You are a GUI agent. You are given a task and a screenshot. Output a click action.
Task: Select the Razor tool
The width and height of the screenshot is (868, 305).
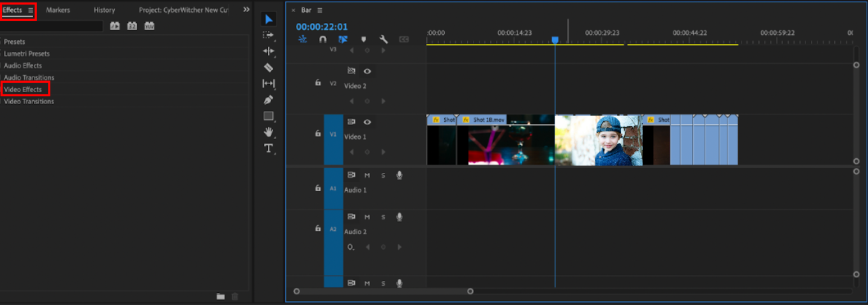tap(269, 67)
